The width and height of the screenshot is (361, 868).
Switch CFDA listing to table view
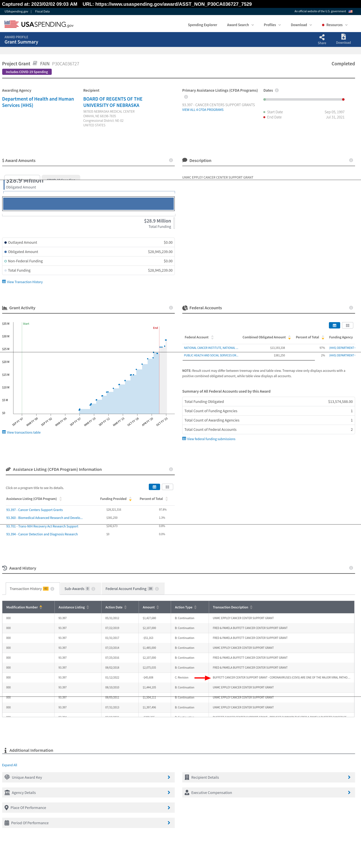[154, 487]
